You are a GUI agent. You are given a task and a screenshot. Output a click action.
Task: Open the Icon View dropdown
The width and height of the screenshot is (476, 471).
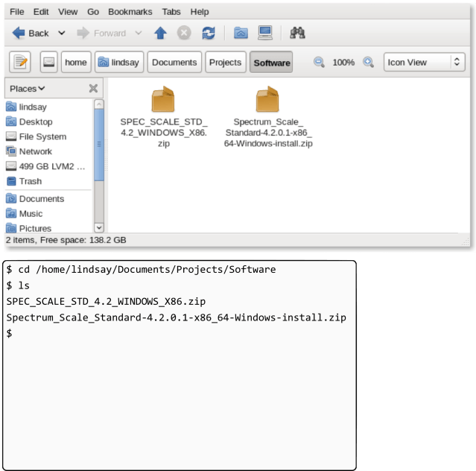(x=424, y=63)
